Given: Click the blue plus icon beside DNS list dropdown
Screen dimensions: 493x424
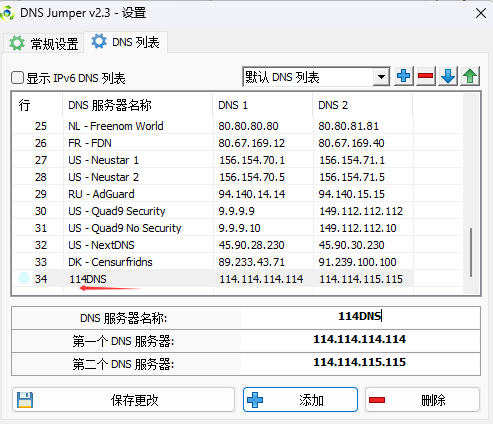Looking at the screenshot, I should [404, 76].
